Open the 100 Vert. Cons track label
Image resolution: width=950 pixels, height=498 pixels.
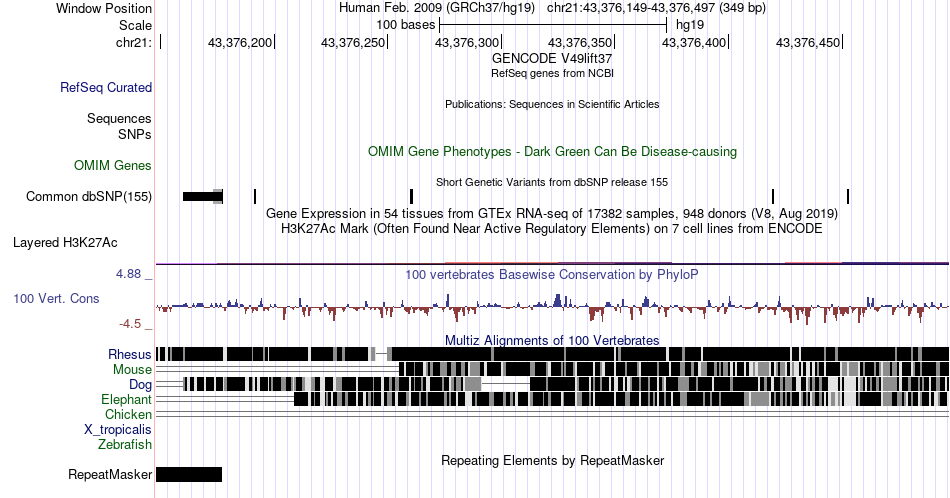click(x=56, y=298)
